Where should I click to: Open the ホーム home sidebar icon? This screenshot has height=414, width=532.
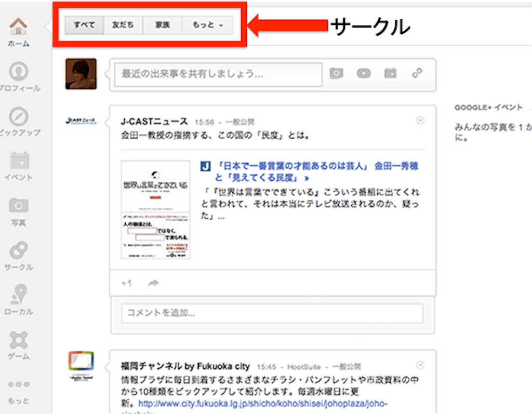[x=19, y=26]
